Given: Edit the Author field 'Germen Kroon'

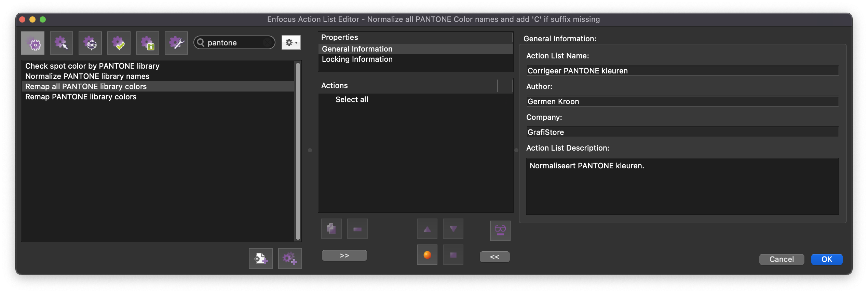Looking at the screenshot, I should pyautogui.click(x=682, y=101).
